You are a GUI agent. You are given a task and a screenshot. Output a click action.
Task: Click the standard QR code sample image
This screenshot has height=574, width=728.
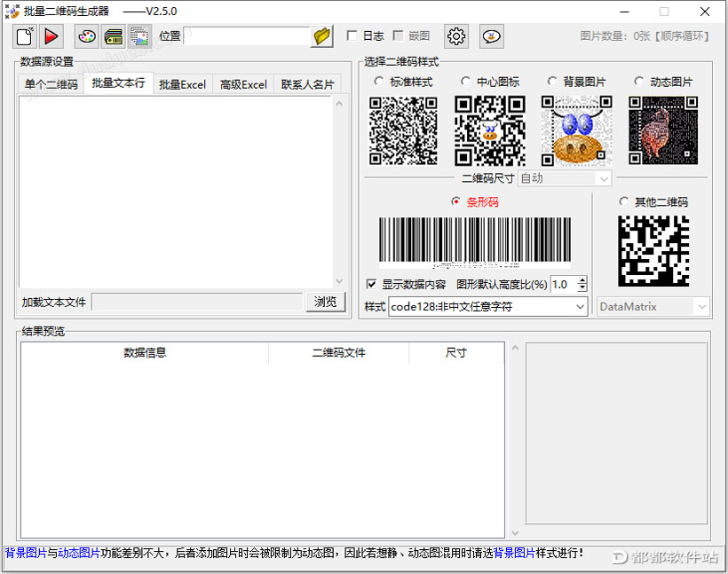tap(403, 130)
